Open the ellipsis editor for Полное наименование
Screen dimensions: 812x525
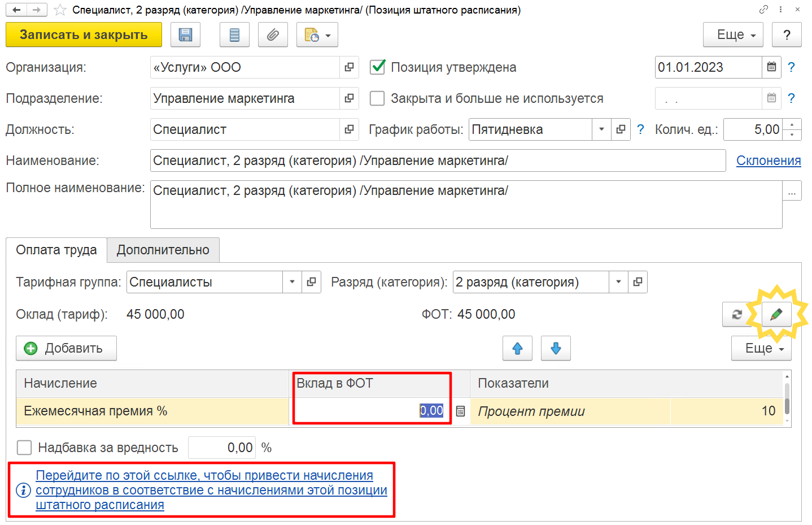coord(792,191)
